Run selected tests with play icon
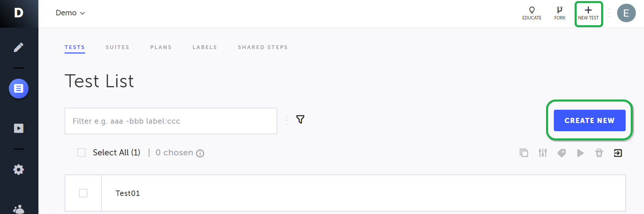644x214 pixels. (580, 153)
